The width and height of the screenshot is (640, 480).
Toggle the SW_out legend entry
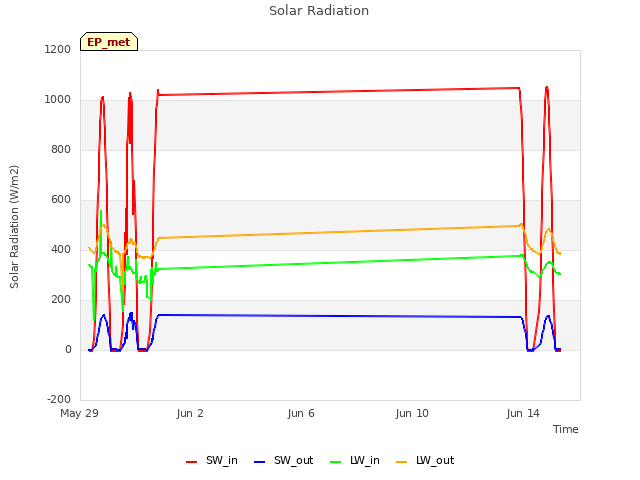click(283, 460)
